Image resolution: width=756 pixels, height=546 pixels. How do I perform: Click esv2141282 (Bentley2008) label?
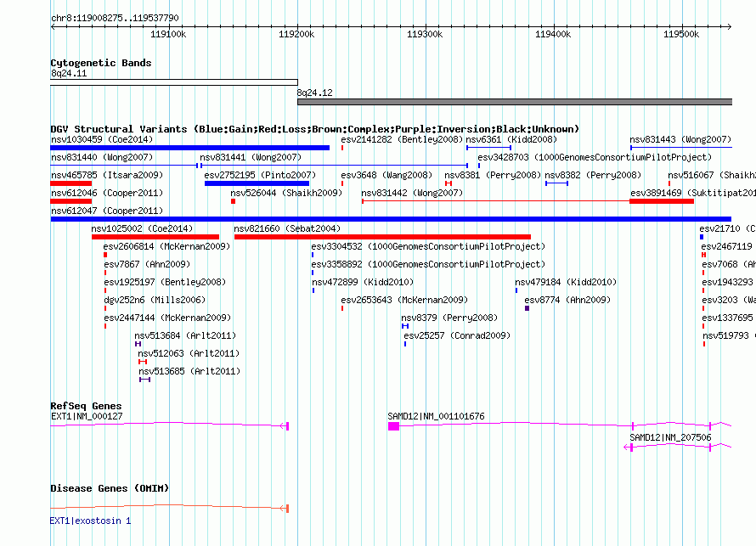pyautogui.click(x=401, y=139)
